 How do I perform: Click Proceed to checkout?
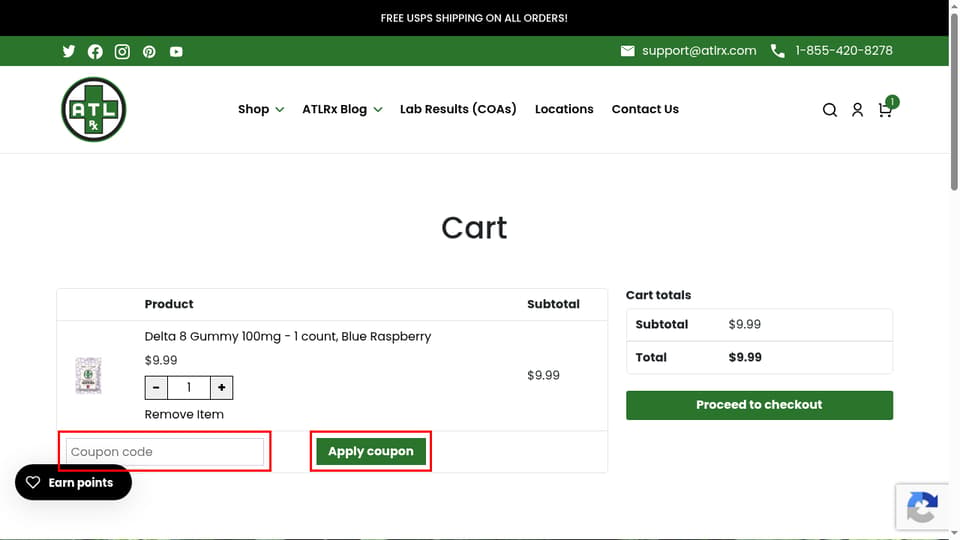(759, 405)
